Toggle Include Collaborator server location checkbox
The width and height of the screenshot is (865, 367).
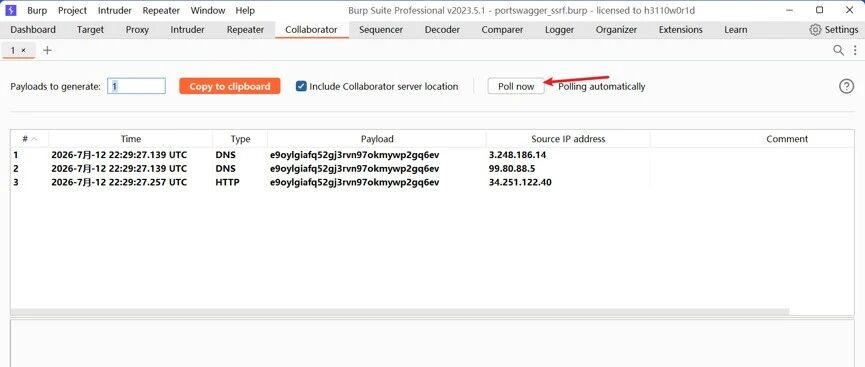click(x=301, y=86)
